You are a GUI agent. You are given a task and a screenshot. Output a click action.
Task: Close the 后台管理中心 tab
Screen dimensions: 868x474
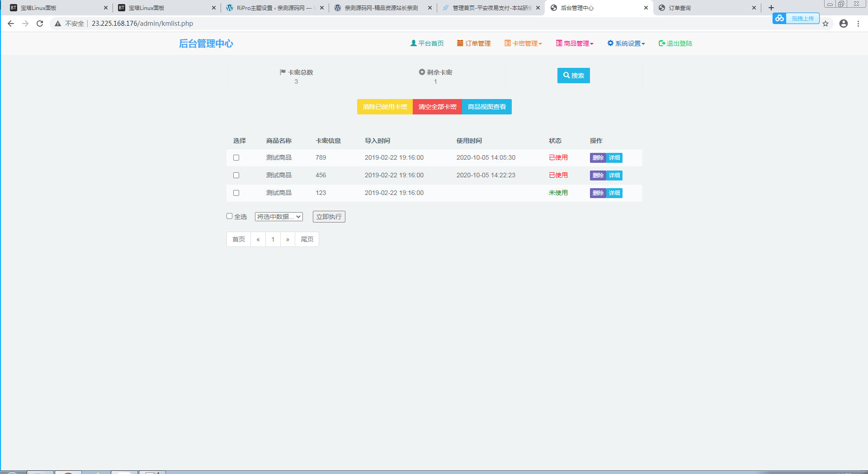click(x=646, y=8)
